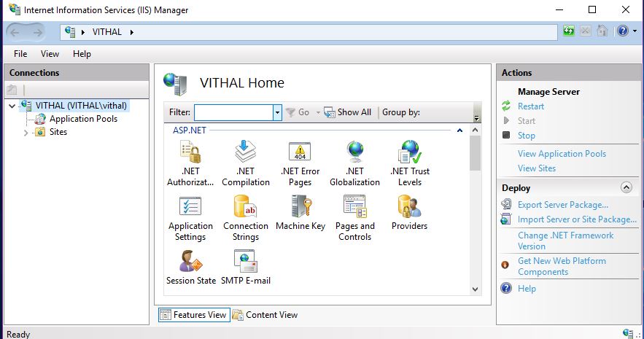Click Export Server Package icon
Image resolution: width=644 pixels, height=339 pixels.
[506, 204]
